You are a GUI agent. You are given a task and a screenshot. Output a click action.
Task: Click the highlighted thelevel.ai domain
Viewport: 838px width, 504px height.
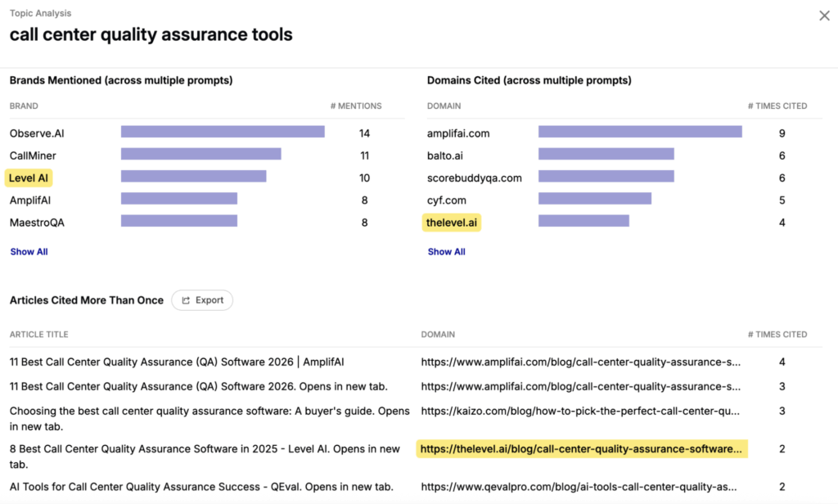[x=452, y=223]
